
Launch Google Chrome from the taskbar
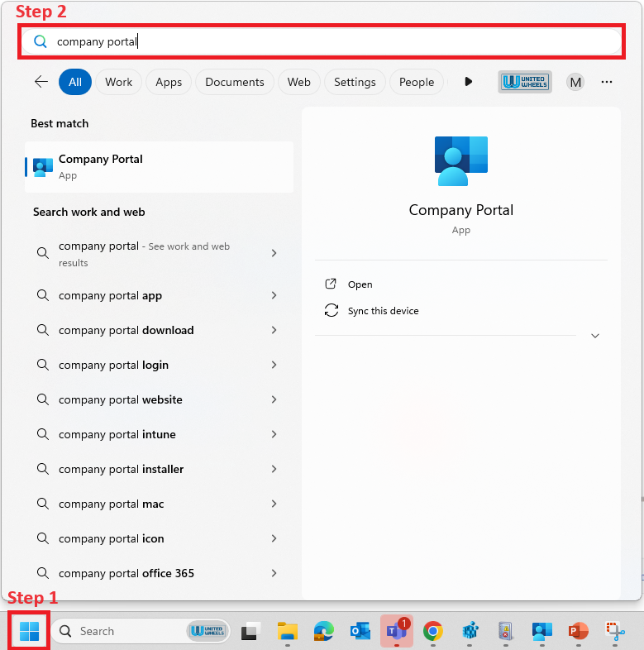pos(432,631)
